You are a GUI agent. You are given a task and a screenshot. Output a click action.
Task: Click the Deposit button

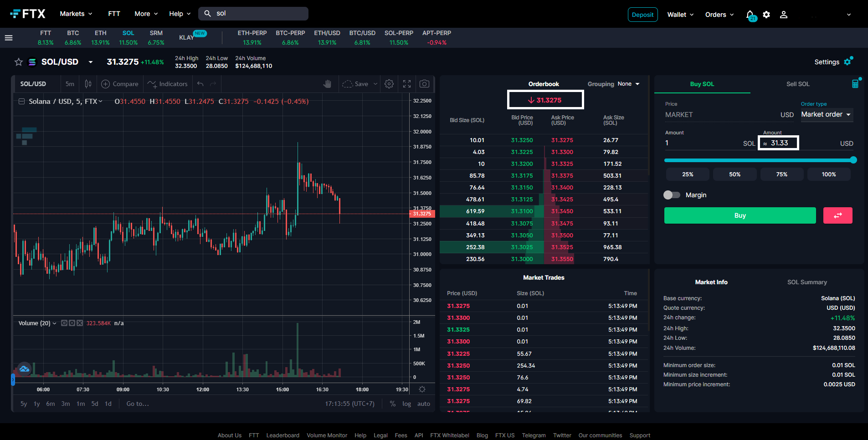click(x=642, y=15)
